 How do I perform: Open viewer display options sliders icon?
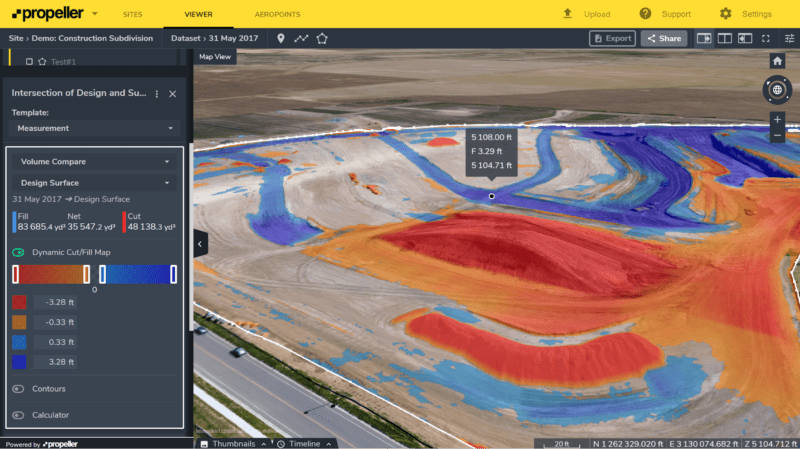tap(789, 38)
